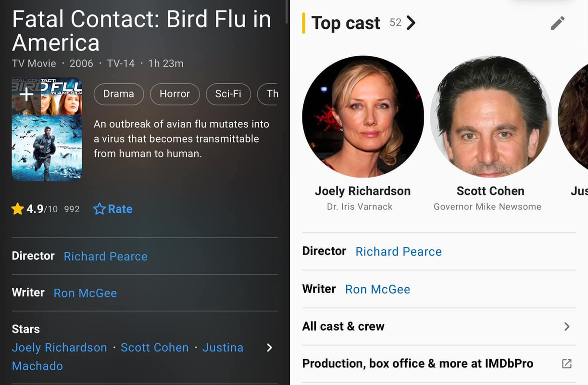Image resolution: width=588 pixels, height=385 pixels.
Task: Expand Top cast chevron arrow
Action: pos(411,23)
